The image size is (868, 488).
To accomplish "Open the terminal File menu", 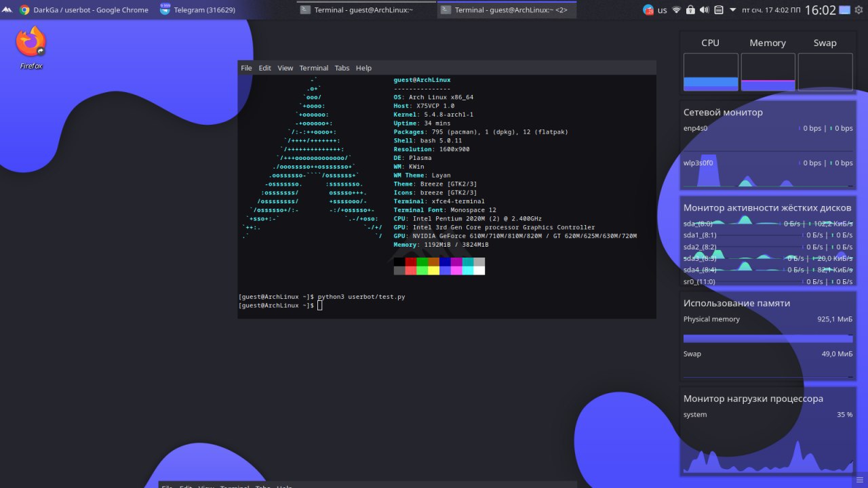I will click(246, 68).
